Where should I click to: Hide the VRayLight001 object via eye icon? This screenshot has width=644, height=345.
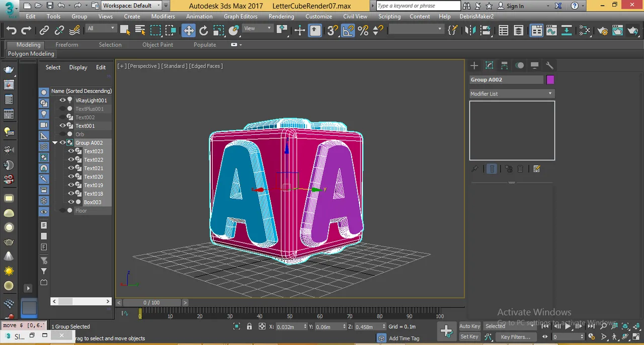pyautogui.click(x=62, y=100)
